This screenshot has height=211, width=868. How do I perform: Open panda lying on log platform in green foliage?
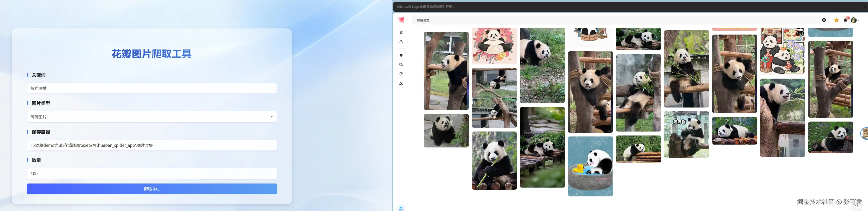point(542,147)
